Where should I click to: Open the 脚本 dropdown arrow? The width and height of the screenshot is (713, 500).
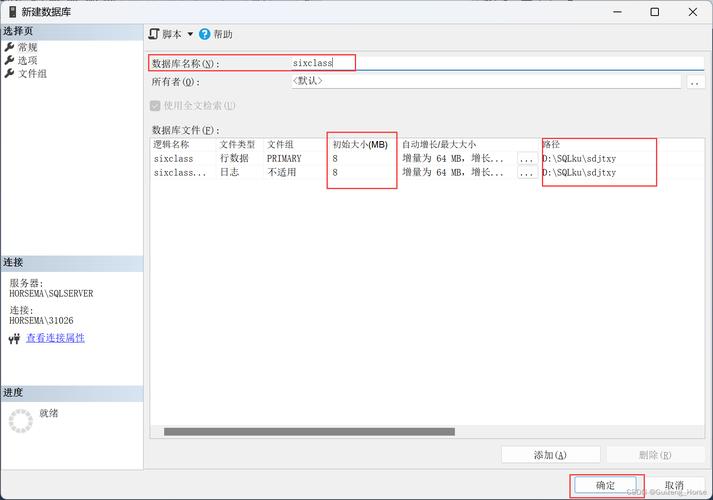(x=190, y=34)
